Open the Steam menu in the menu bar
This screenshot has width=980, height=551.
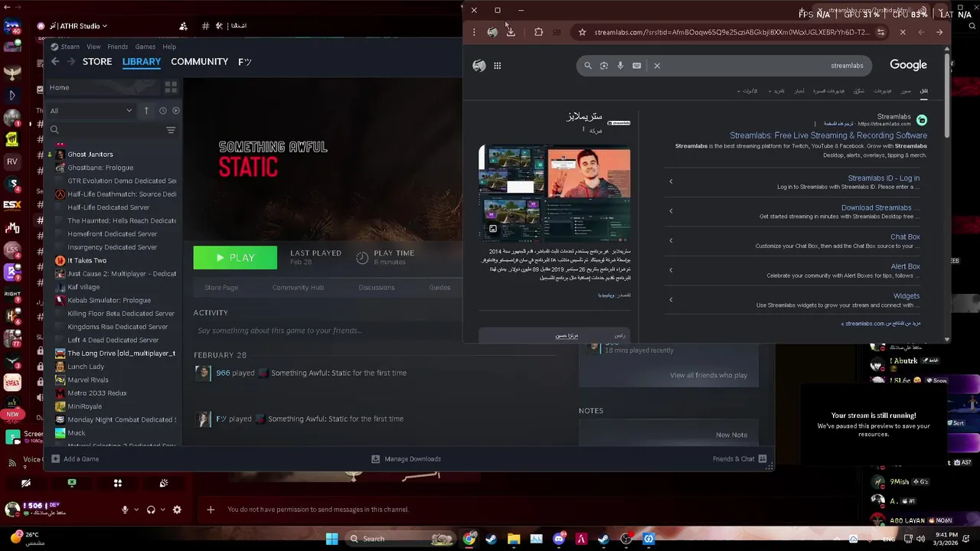point(70,47)
